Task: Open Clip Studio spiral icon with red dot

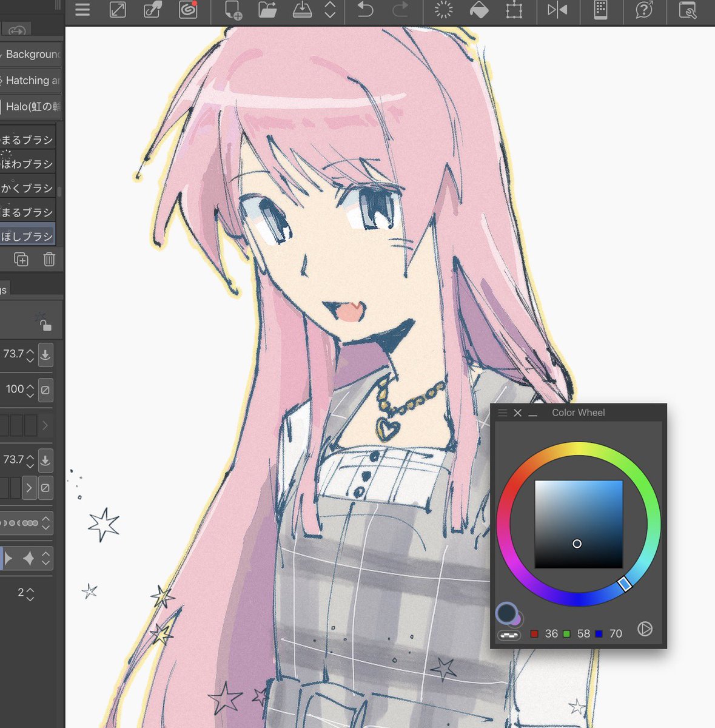Action: 188,10
